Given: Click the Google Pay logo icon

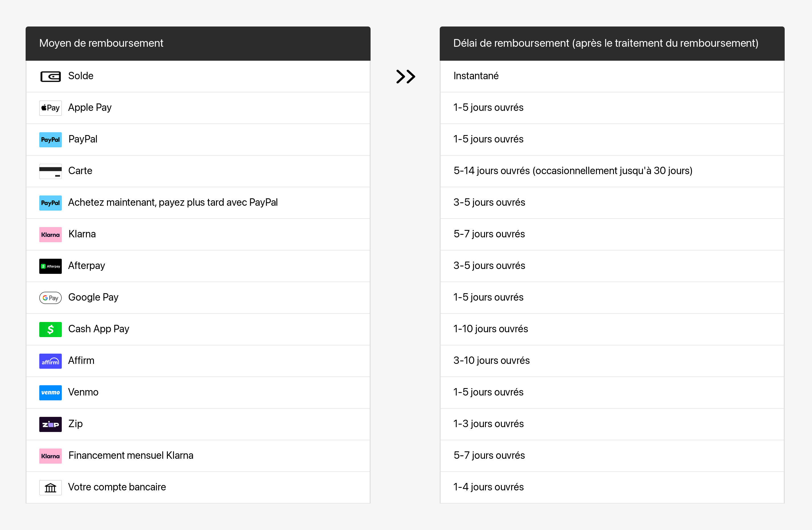Looking at the screenshot, I should [50, 298].
